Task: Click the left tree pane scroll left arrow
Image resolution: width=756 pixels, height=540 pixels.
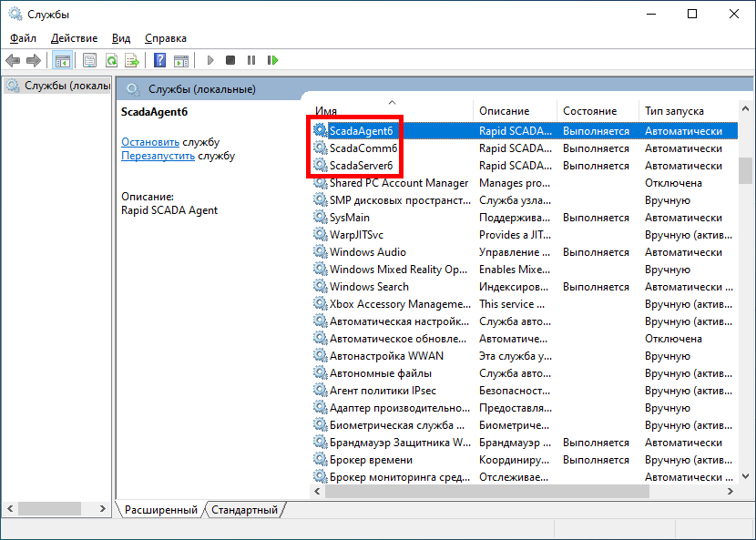Action: click(x=10, y=508)
